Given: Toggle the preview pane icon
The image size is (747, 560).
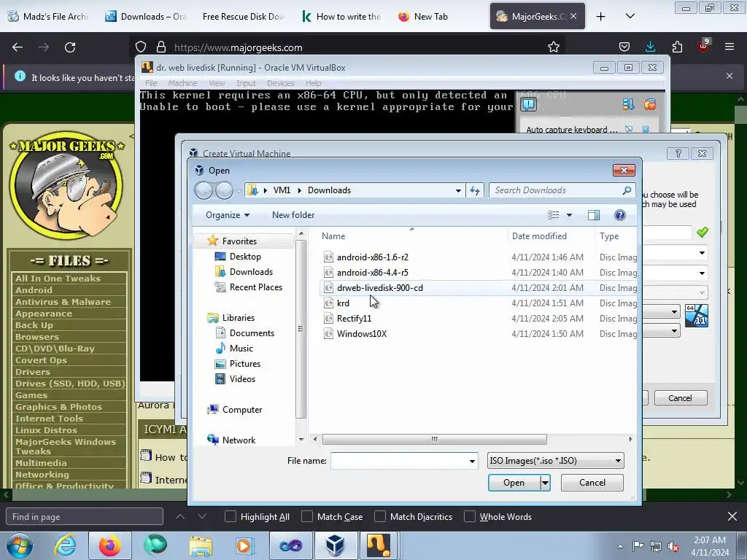Looking at the screenshot, I should pyautogui.click(x=594, y=215).
